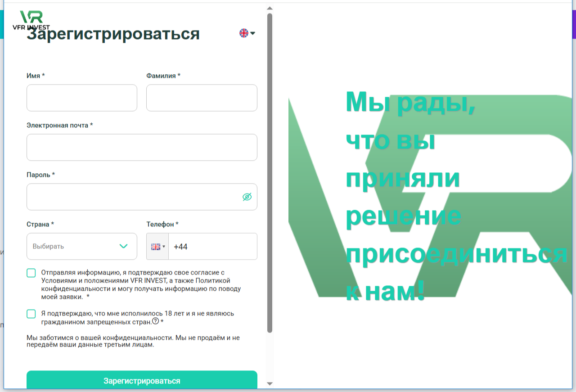Click the Зарегистрироваться page heading

click(113, 34)
